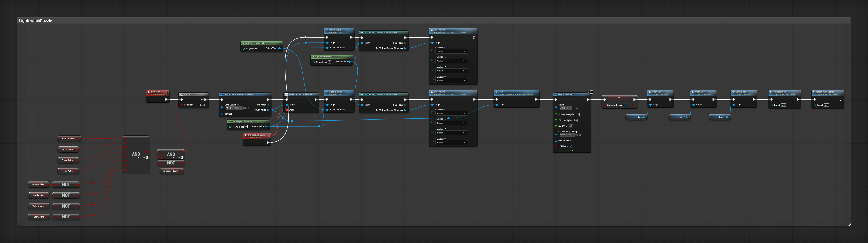Click the Start Time value field

click(x=571, y=126)
